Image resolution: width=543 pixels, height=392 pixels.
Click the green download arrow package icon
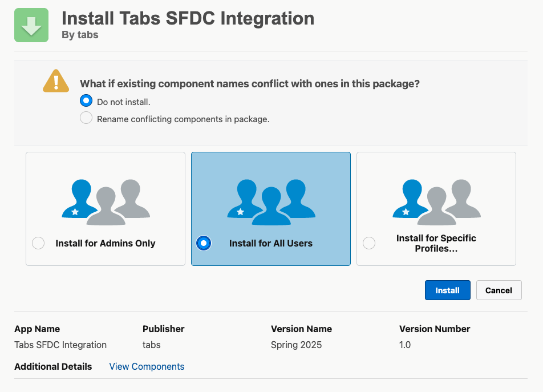31,25
